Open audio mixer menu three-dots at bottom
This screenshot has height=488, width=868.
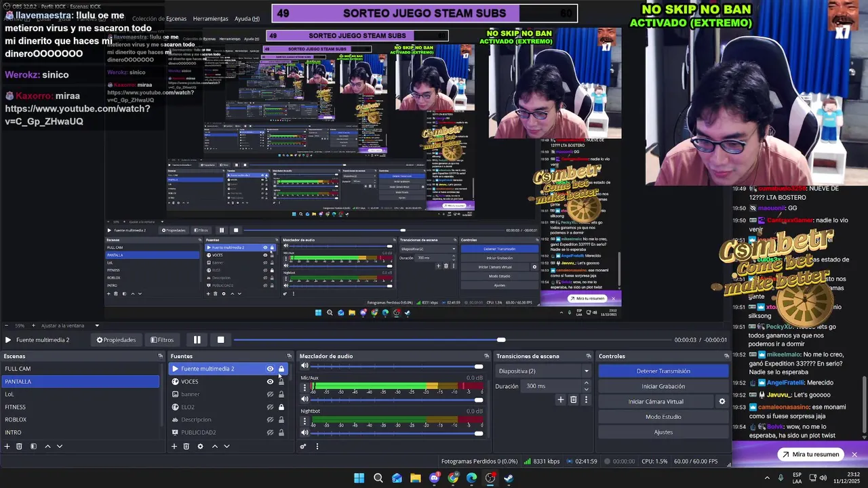317,446
